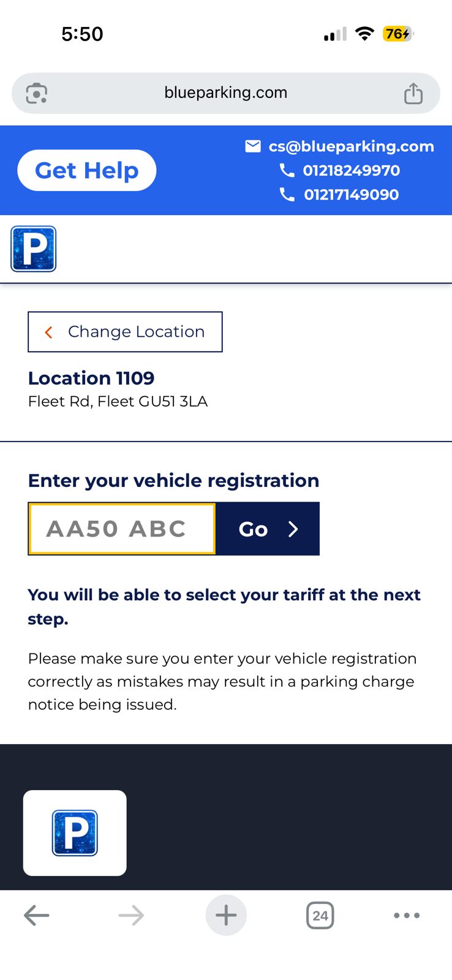Call the 01217149090 phone number
452x980 pixels.
[351, 195]
